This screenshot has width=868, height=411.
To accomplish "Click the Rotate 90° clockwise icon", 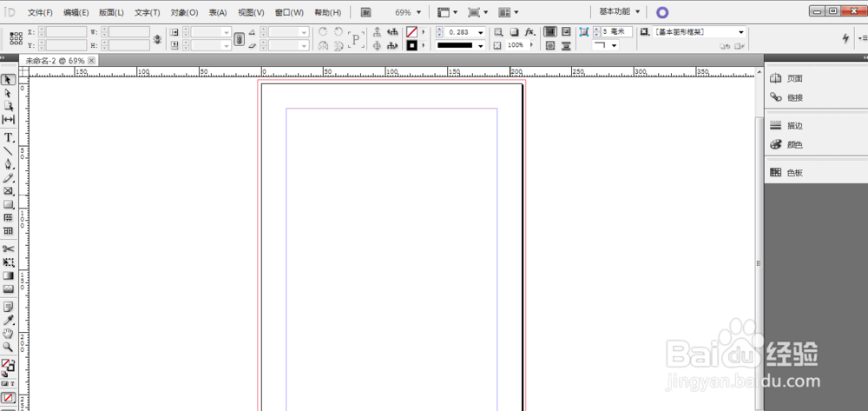I will [x=323, y=33].
